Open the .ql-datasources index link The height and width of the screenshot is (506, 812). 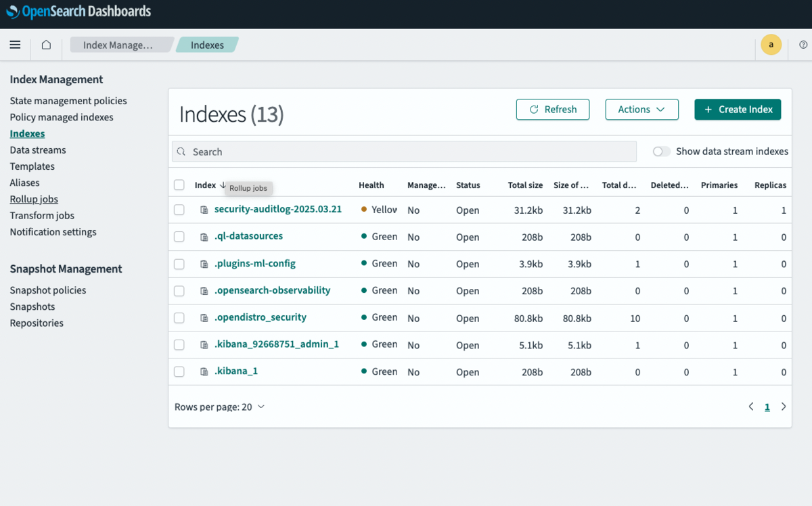(248, 237)
